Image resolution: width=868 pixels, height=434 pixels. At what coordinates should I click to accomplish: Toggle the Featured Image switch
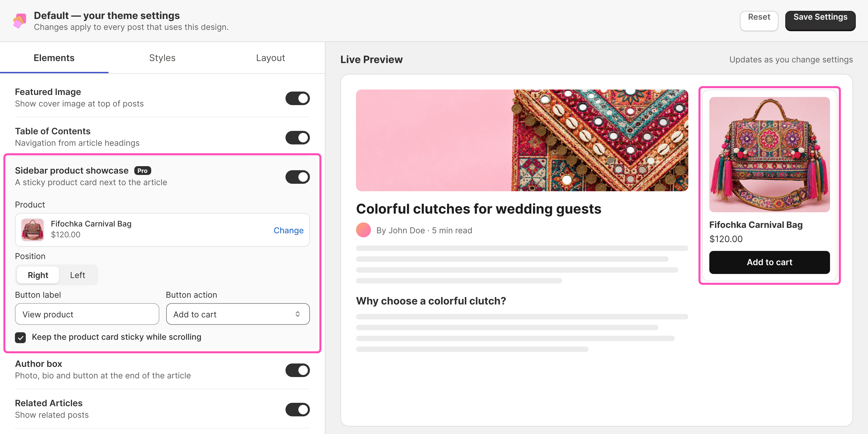(x=297, y=98)
